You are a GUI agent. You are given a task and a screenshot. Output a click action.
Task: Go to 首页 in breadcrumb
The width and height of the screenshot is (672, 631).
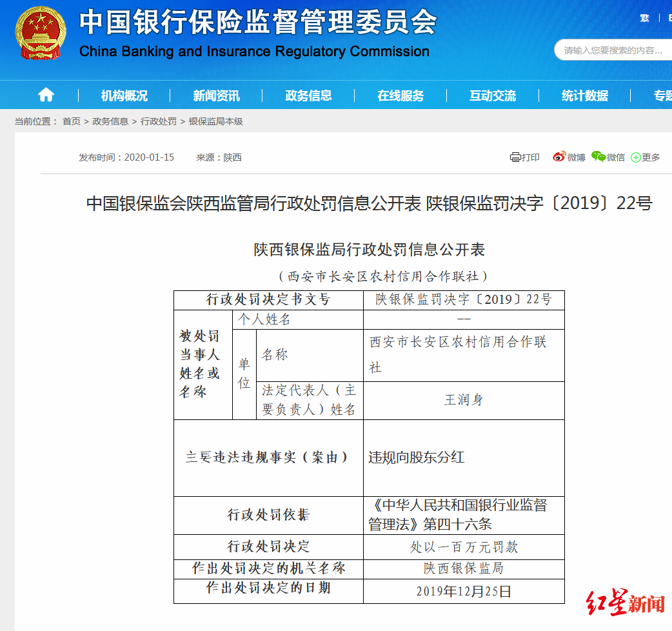point(71,121)
